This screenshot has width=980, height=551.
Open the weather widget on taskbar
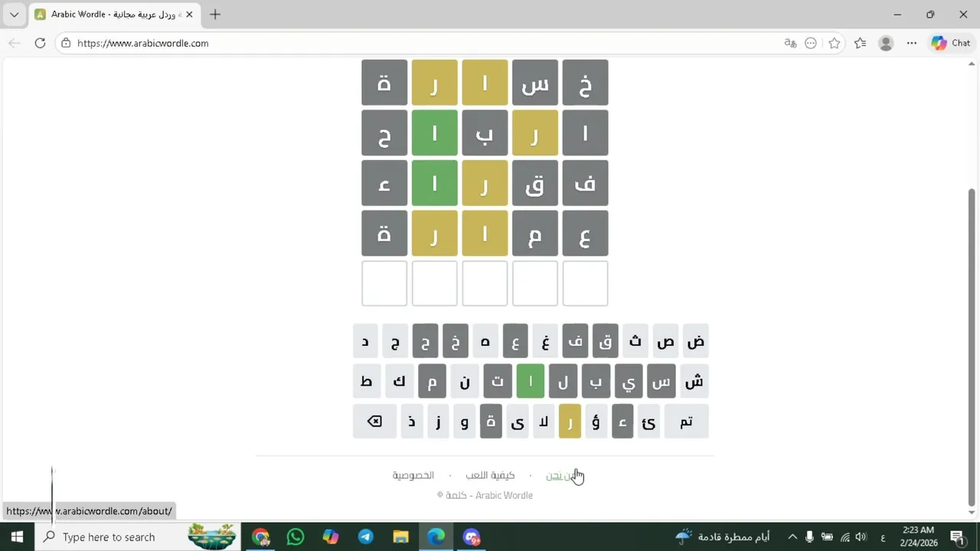tap(723, 537)
